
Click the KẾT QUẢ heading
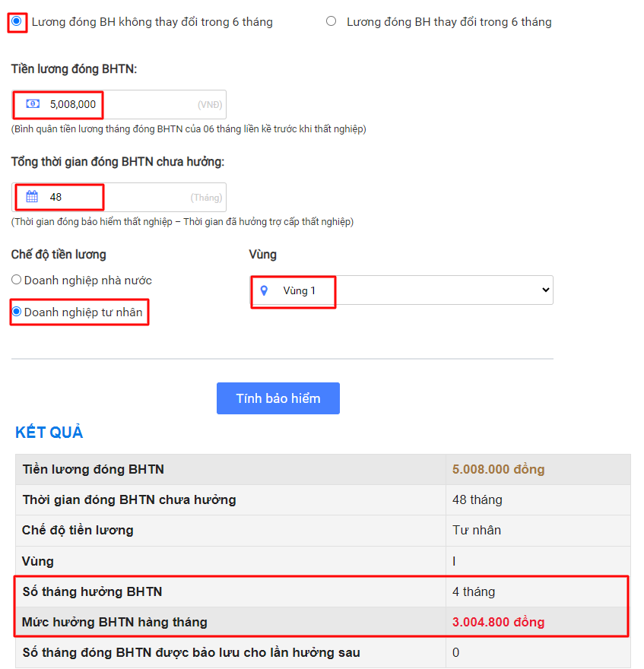click(x=49, y=433)
